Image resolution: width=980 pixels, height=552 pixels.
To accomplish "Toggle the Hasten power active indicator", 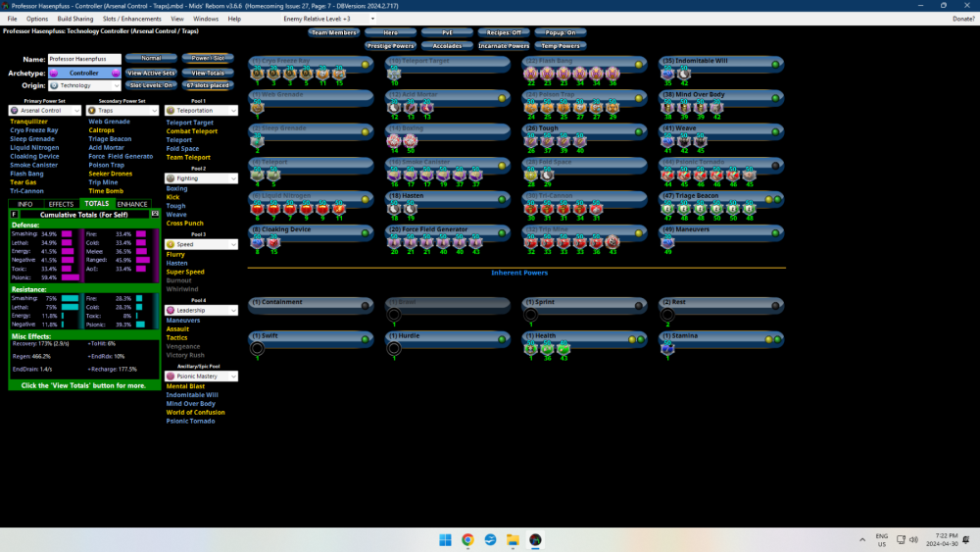I will coord(502,199).
